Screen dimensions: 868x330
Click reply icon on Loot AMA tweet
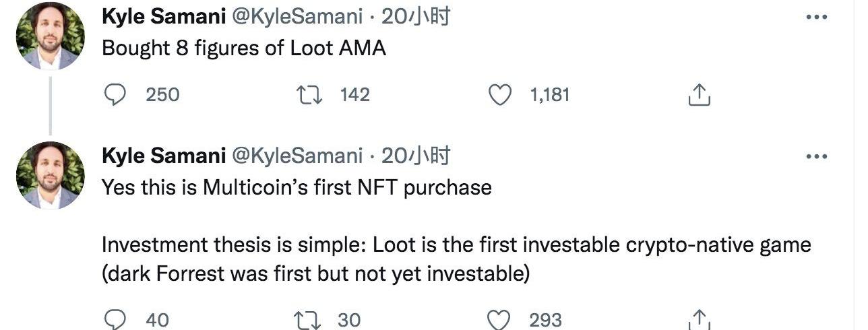tap(115, 95)
